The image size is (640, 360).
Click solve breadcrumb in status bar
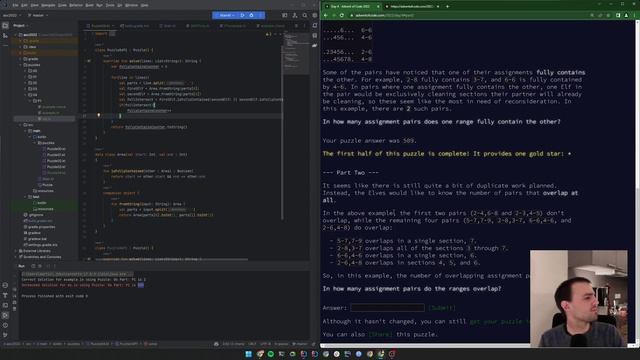152,344
